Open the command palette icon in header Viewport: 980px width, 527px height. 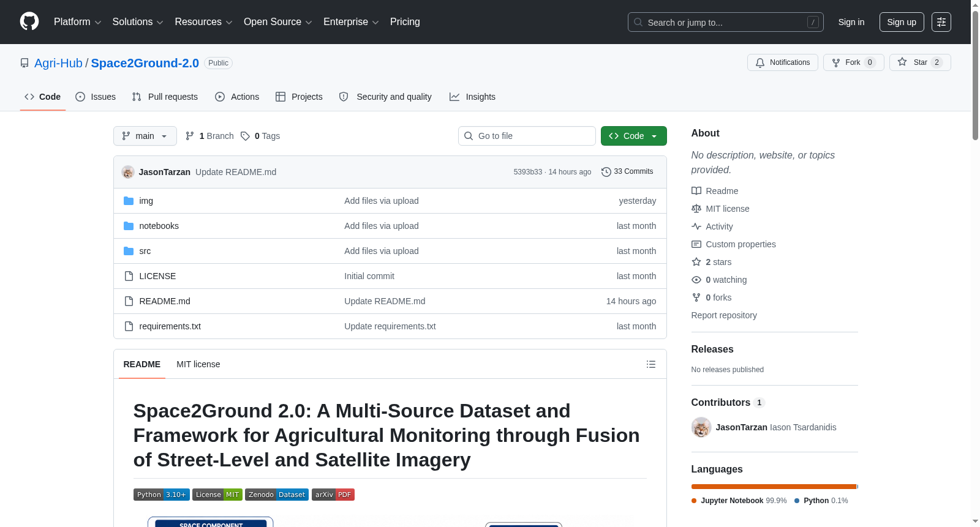tap(941, 22)
